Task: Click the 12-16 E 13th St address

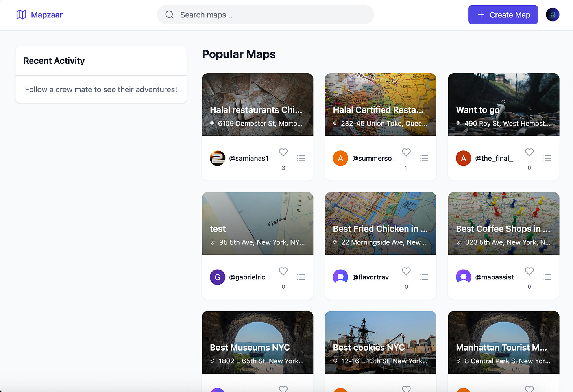Action: (x=384, y=361)
